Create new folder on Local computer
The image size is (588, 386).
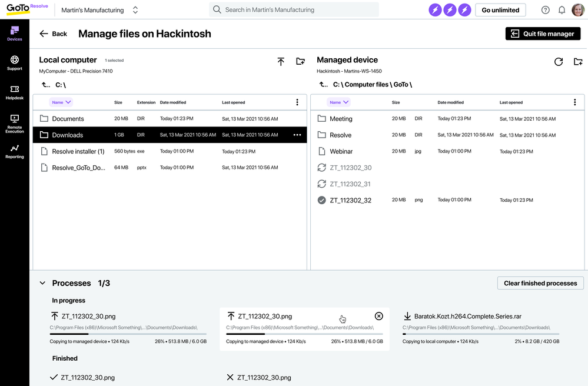pos(300,61)
